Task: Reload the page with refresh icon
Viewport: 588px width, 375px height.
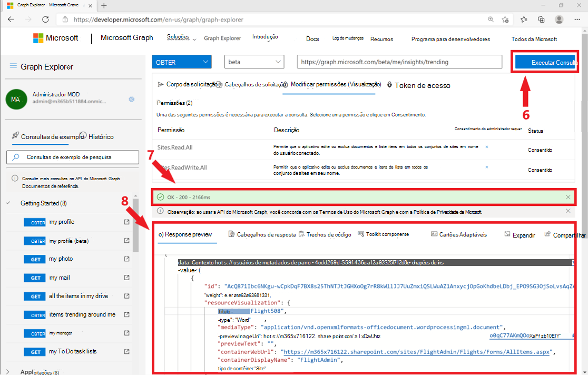Action: pyautogui.click(x=45, y=19)
